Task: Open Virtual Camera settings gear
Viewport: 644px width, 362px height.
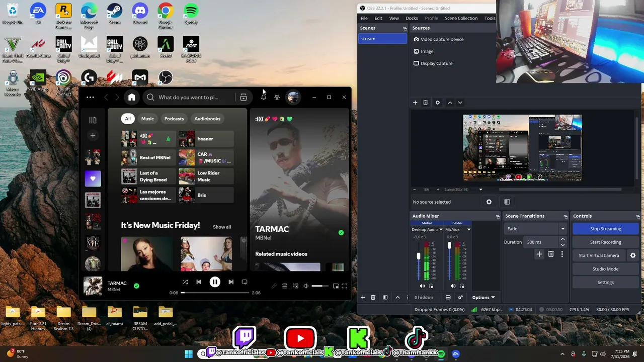Action: [x=633, y=255]
